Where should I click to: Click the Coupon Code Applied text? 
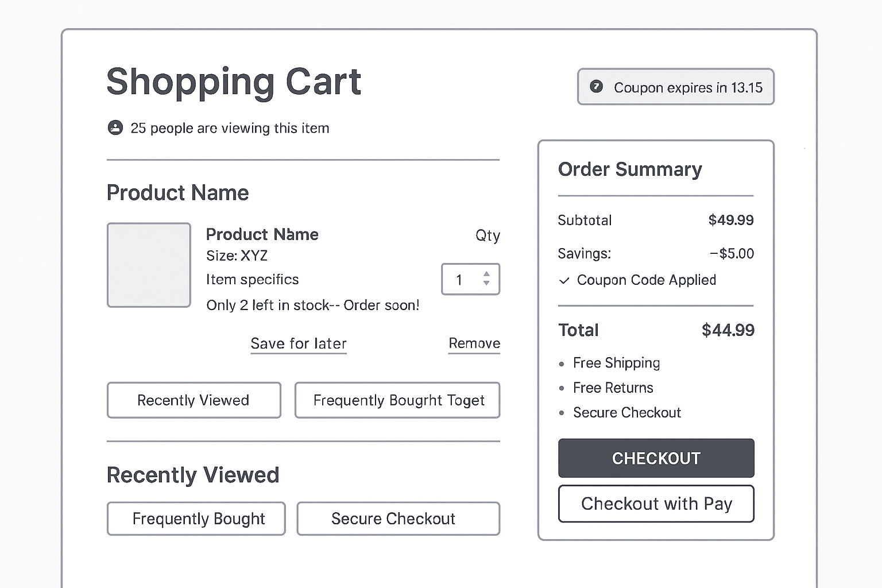pos(646,280)
